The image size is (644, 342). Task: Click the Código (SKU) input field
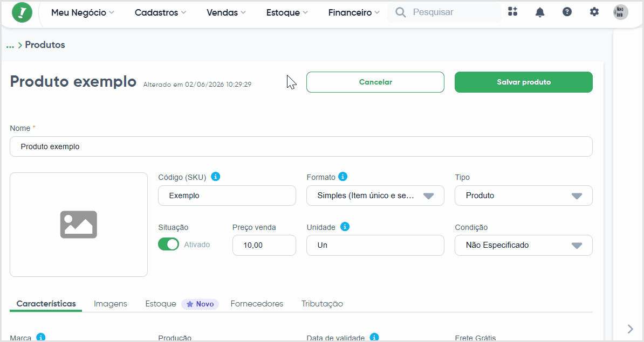coord(227,196)
